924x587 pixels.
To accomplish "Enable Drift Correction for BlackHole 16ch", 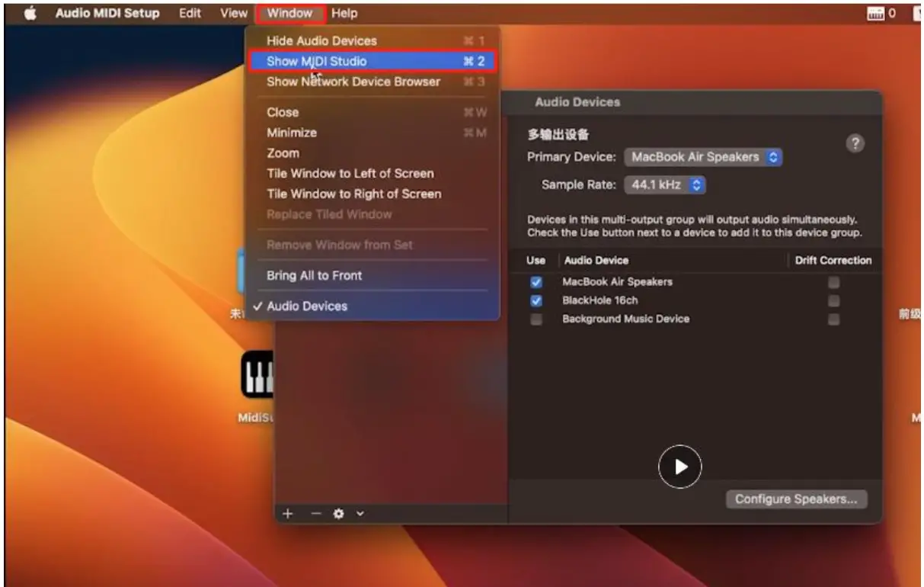I will coord(834,300).
